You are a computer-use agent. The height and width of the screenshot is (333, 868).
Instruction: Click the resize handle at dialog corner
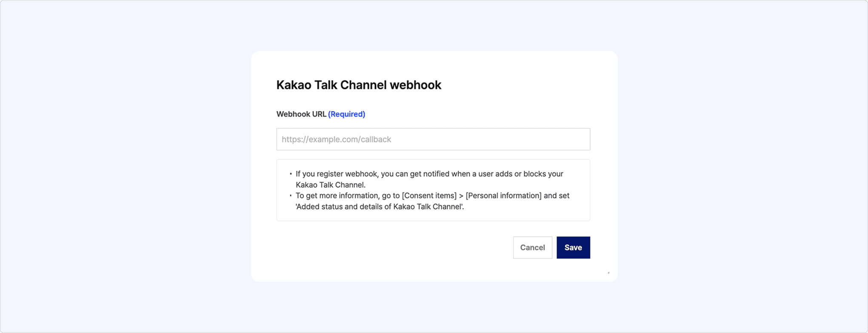[608, 272]
